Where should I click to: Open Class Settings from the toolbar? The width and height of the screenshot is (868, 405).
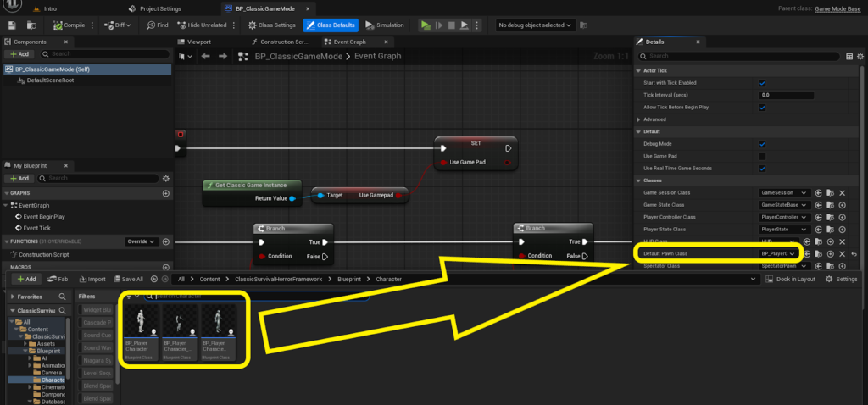point(271,25)
